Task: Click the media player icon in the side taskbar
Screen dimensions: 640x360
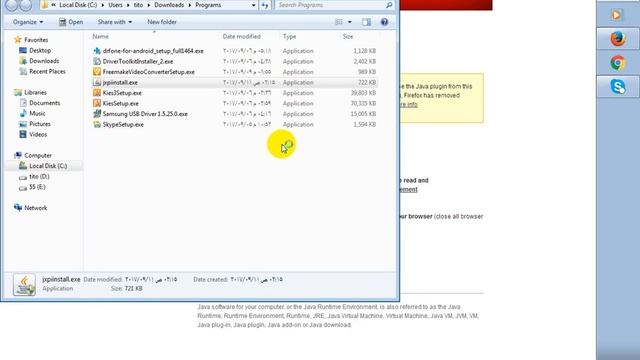Action: click(617, 15)
